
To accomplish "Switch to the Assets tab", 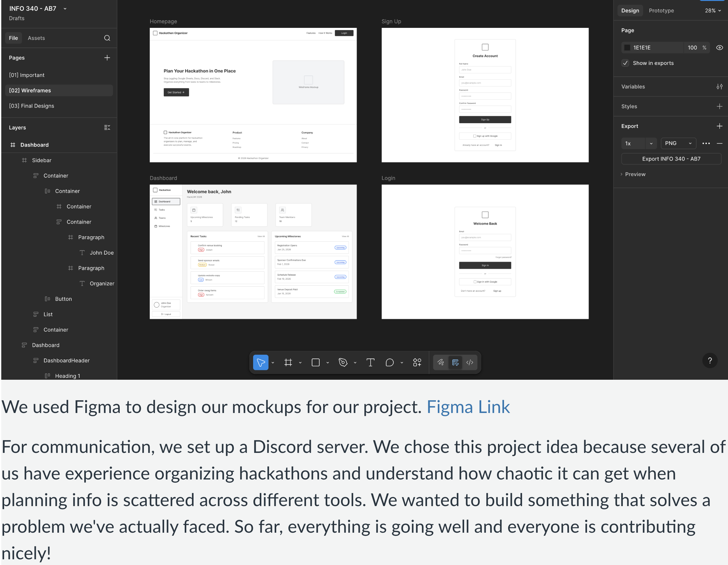I will coord(36,38).
